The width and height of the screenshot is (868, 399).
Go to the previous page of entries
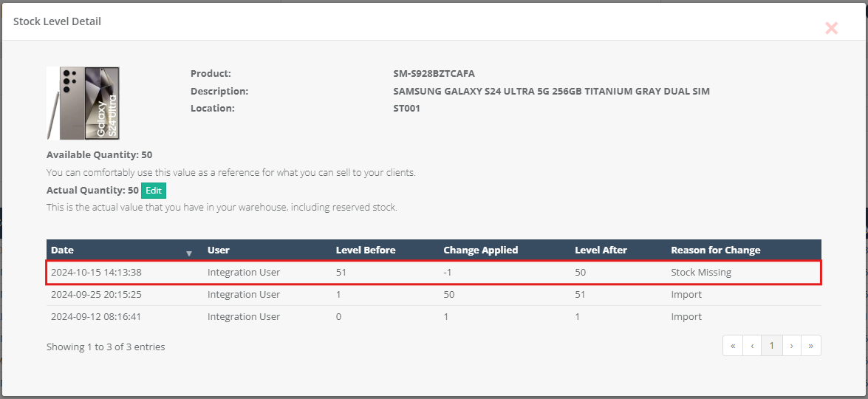pos(752,346)
